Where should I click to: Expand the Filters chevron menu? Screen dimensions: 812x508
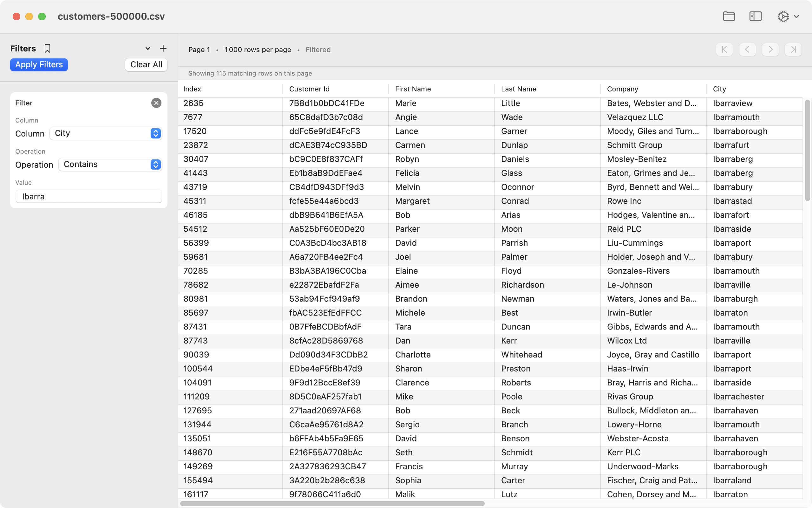147,48
